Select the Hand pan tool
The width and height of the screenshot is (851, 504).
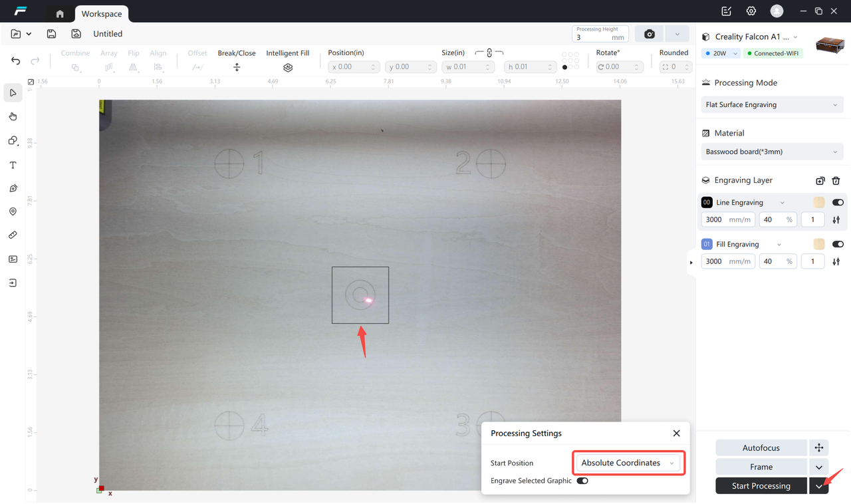pyautogui.click(x=13, y=116)
